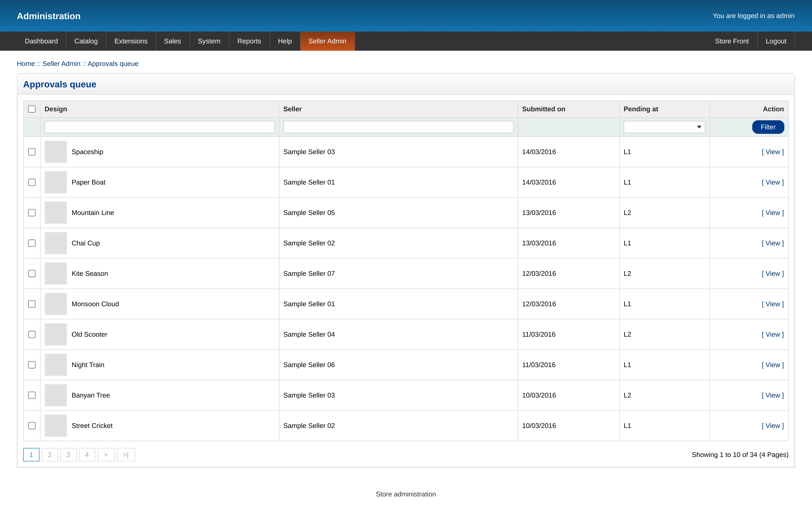
Task: View the Spaceship design
Action: tap(772, 152)
